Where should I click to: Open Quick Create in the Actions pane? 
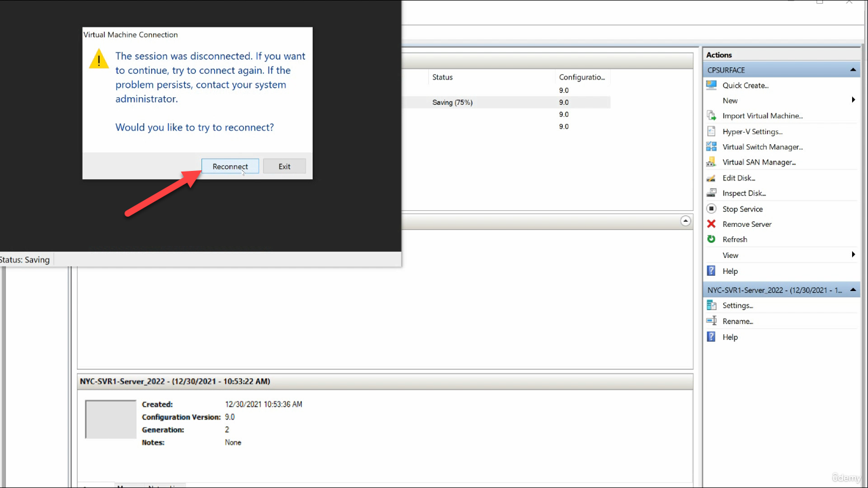[745, 85]
